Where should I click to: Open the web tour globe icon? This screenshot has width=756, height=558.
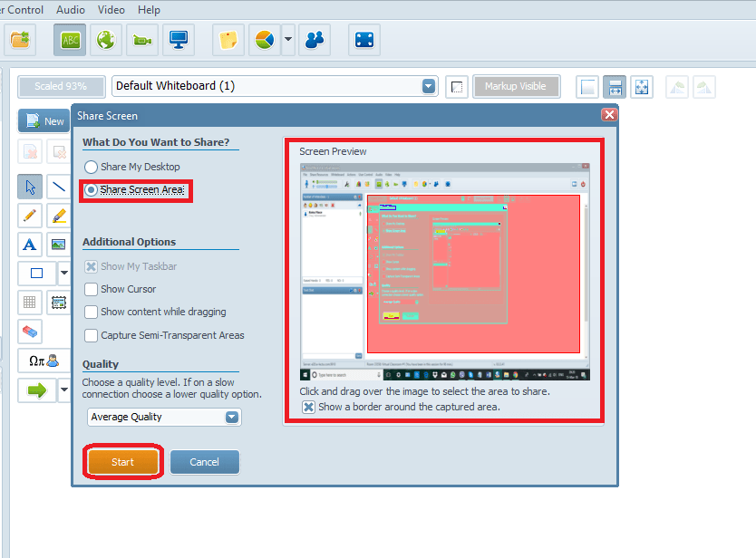(106, 40)
